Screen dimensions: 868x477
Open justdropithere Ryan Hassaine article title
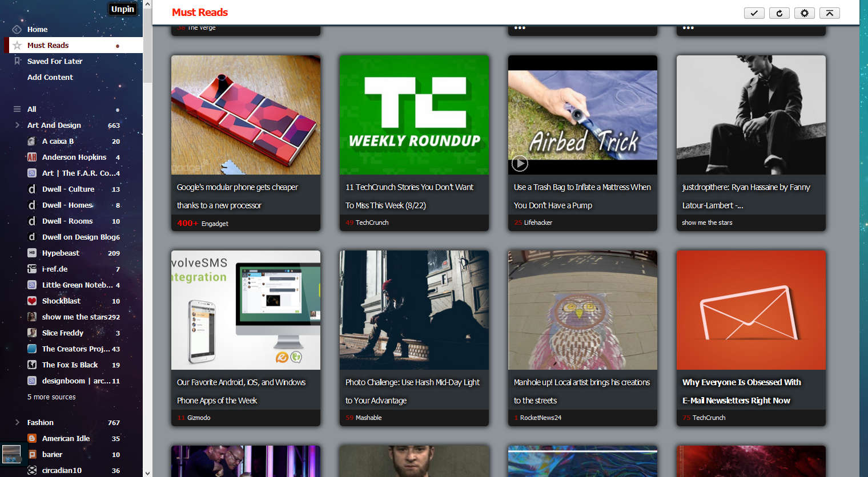[746, 196]
